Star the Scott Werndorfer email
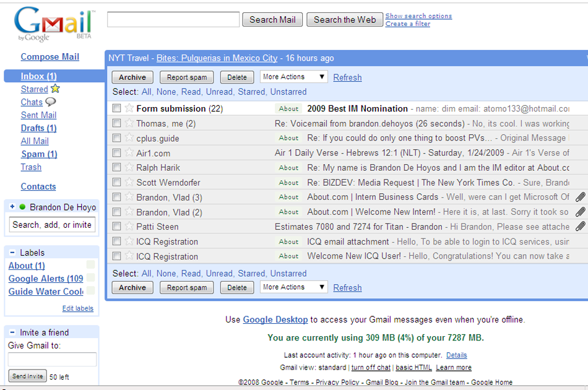588x390 pixels. pos(129,182)
